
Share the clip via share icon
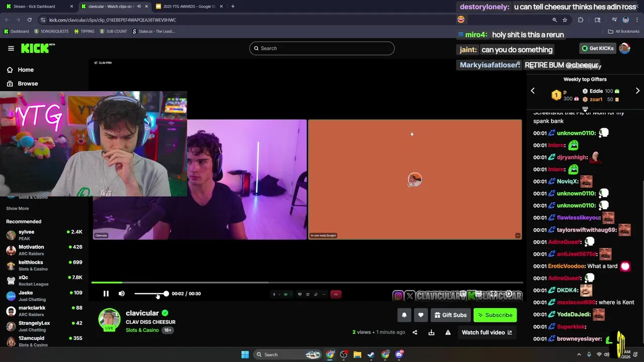pos(415,332)
